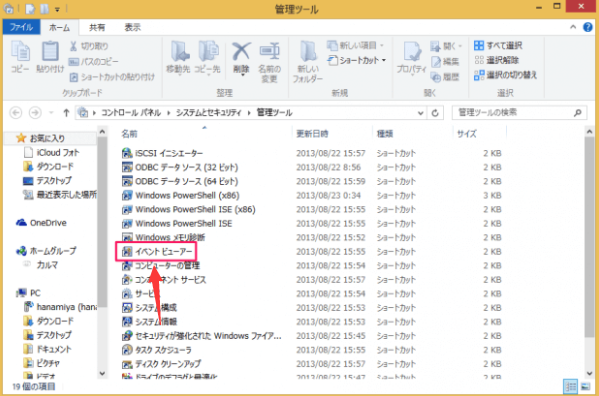Click the Move to folder icon

(x=180, y=51)
